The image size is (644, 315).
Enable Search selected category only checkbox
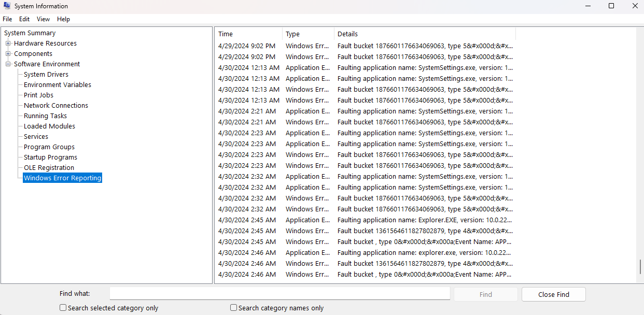point(63,308)
